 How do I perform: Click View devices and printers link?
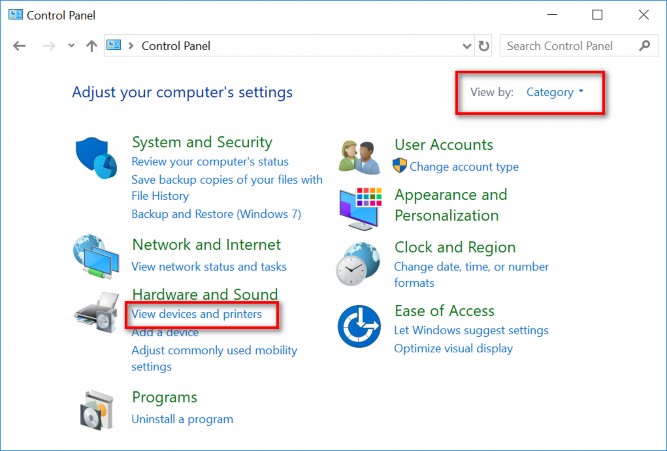tap(197, 314)
